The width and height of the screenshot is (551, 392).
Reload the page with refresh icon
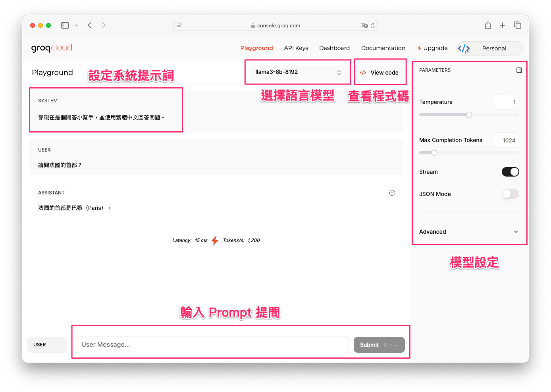coord(373,25)
